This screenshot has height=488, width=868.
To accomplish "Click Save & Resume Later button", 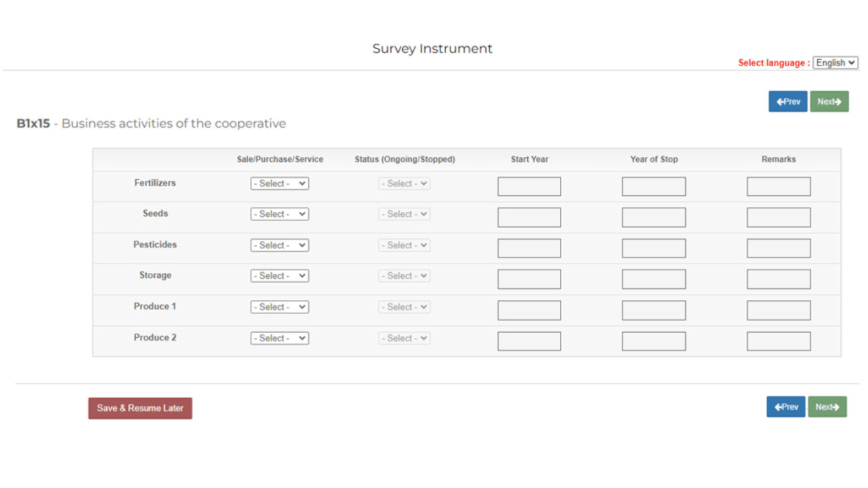I will coord(140,408).
